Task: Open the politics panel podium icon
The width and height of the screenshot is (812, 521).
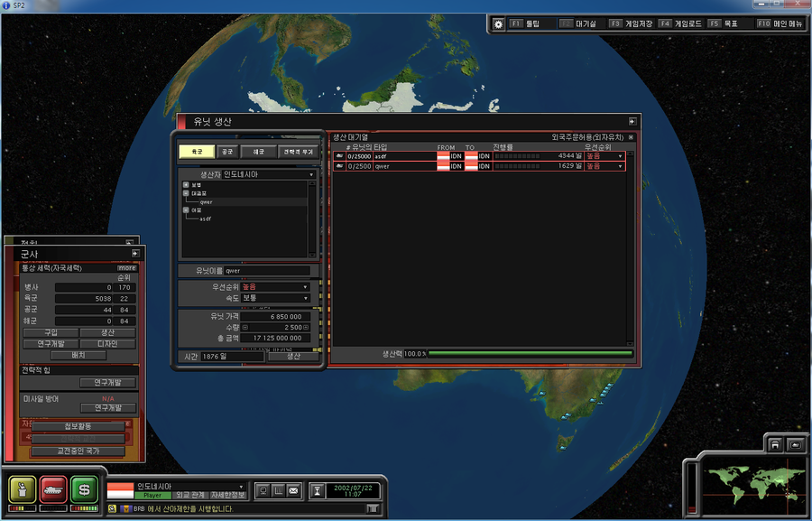Action: [23, 488]
